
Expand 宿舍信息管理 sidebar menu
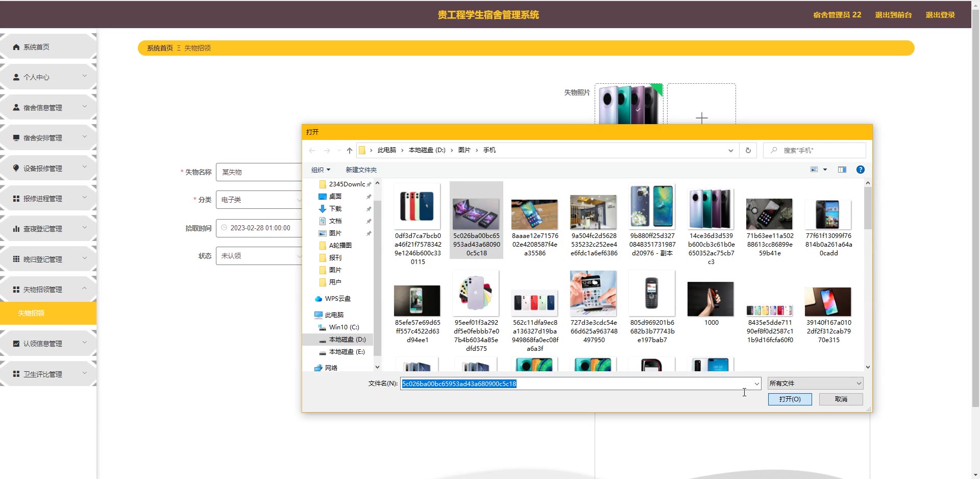(x=48, y=108)
